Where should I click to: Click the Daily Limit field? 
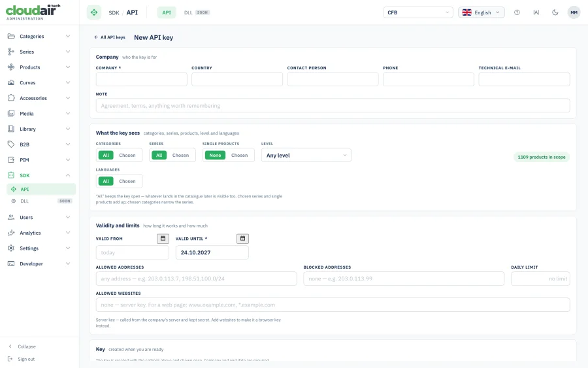pyautogui.click(x=540, y=278)
